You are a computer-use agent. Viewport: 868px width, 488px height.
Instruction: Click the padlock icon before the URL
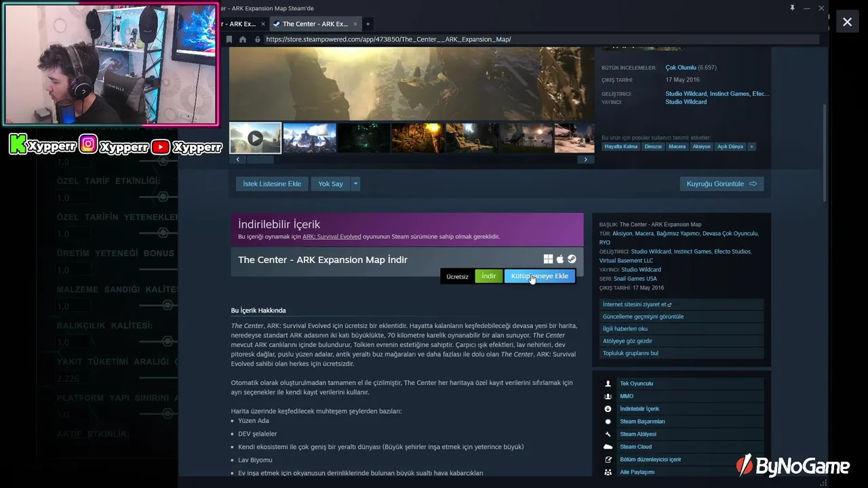(257, 39)
